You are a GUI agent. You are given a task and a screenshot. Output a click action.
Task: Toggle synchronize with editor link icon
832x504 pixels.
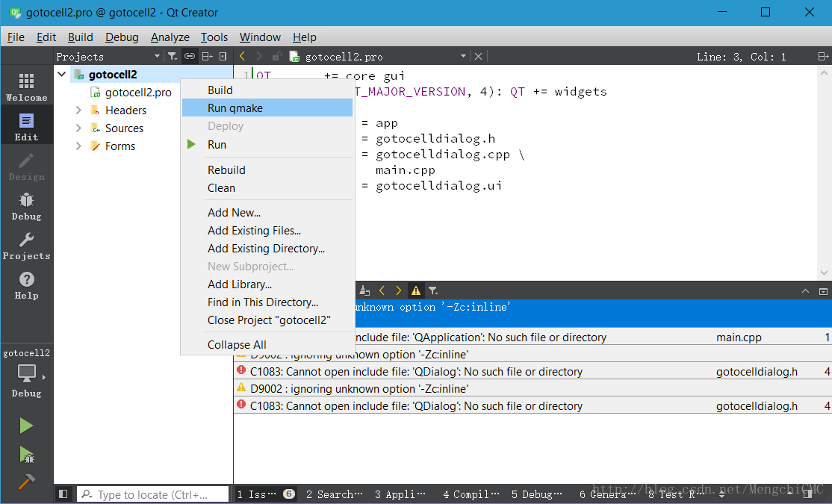point(190,57)
